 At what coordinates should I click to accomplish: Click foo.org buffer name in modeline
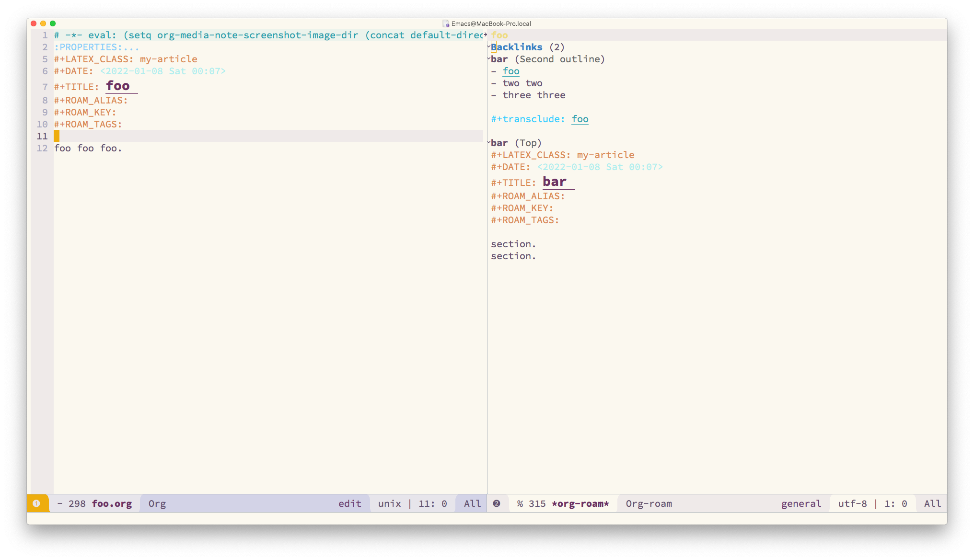[112, 503]
